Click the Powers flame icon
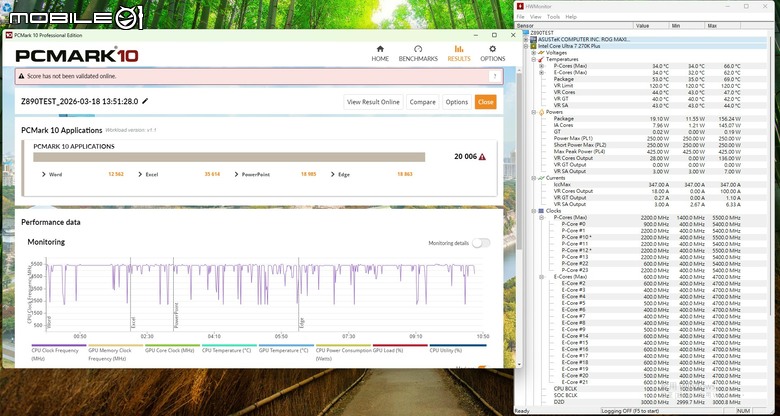Image resolution: width=780 pixels, height=416 pixels. coord(541,112)
